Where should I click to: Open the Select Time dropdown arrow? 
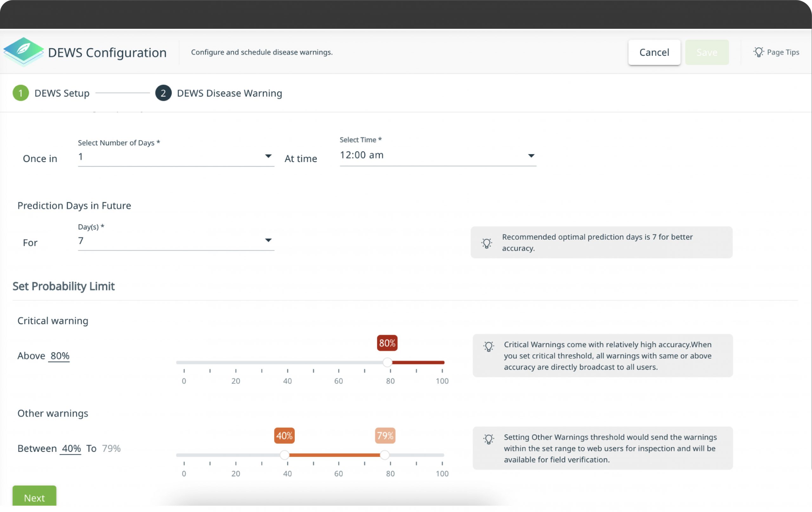(531, 156)
